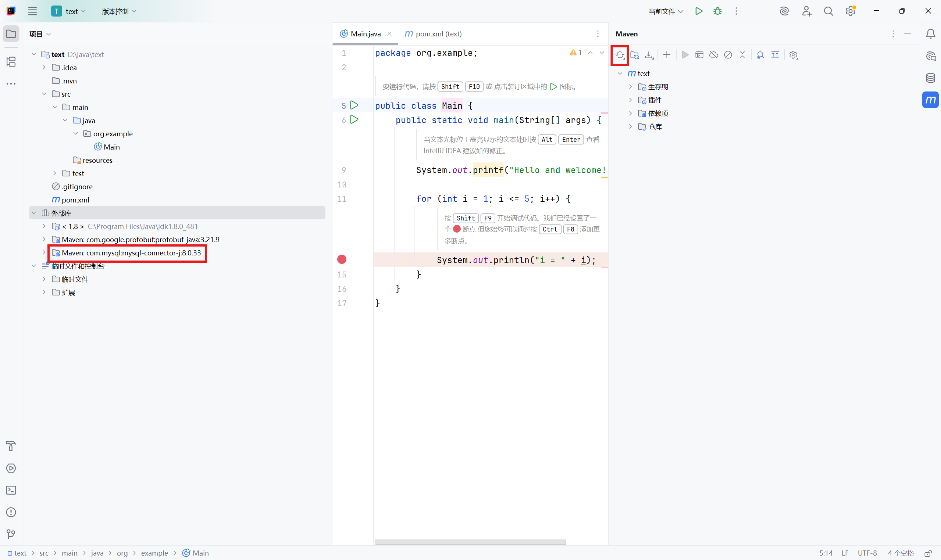Switch to the pom.xml (text) tab
The image size is (941, 560).
point(433,34)
